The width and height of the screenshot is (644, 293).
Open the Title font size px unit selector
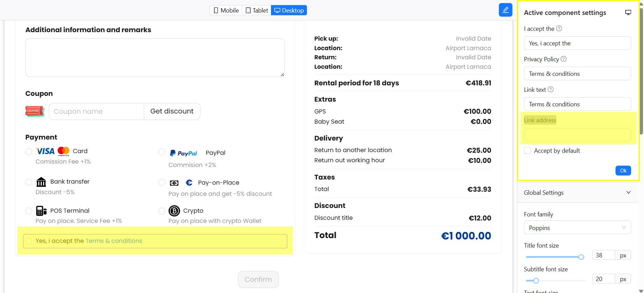click(x=623, y=255)
